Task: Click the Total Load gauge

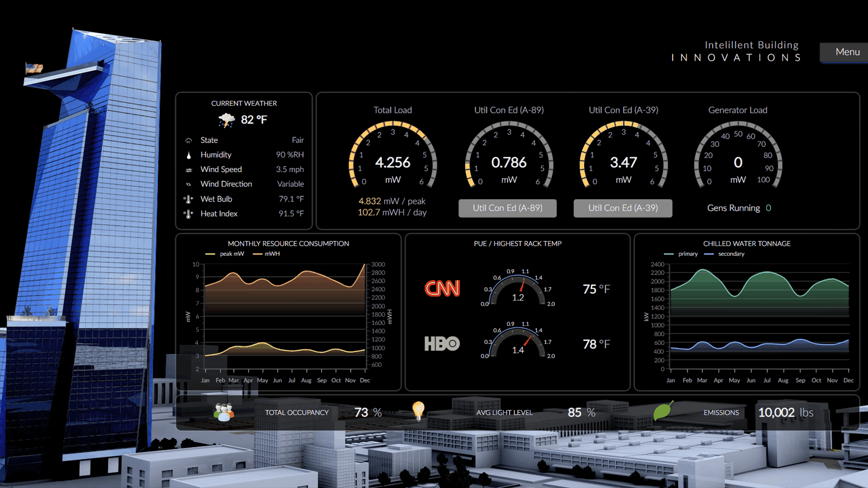Action: pyautogui.click(x=392, y=156)
